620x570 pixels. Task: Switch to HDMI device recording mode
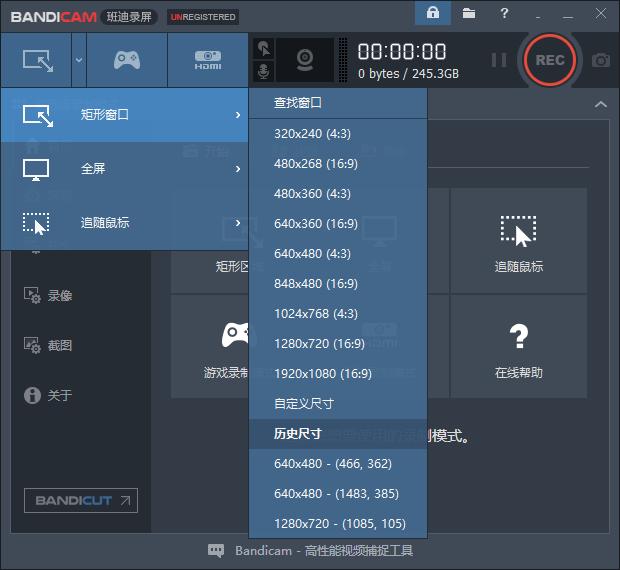coord(208,60)
